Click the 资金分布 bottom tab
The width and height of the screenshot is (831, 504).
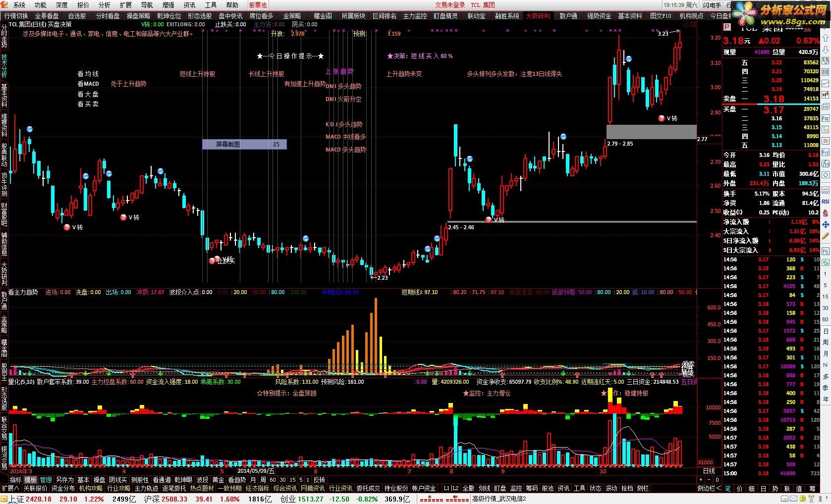[x=63, y=488]
